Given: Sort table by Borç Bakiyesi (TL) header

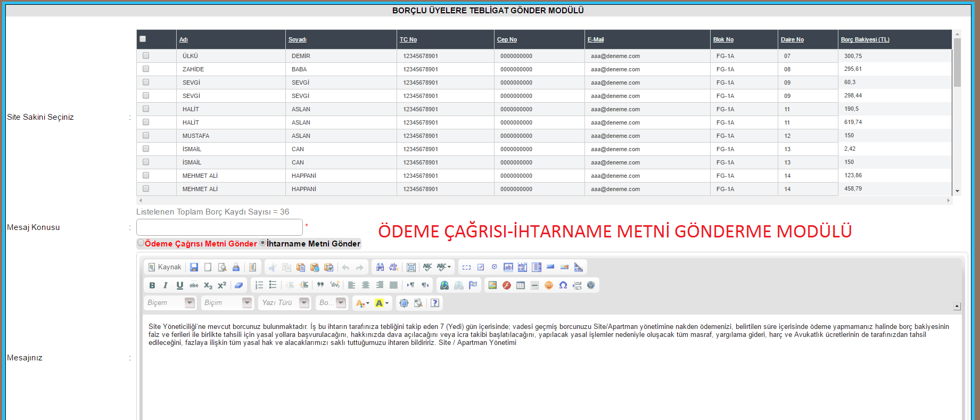Looking at the screenshot, I should pyautogui.click(x=865, y=39).
